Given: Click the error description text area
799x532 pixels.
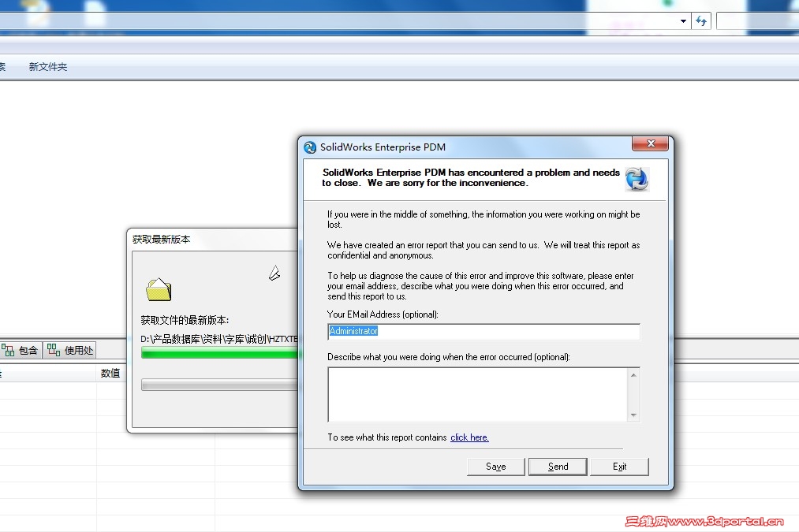Looking at the screenshot, I should pos(478,395).
